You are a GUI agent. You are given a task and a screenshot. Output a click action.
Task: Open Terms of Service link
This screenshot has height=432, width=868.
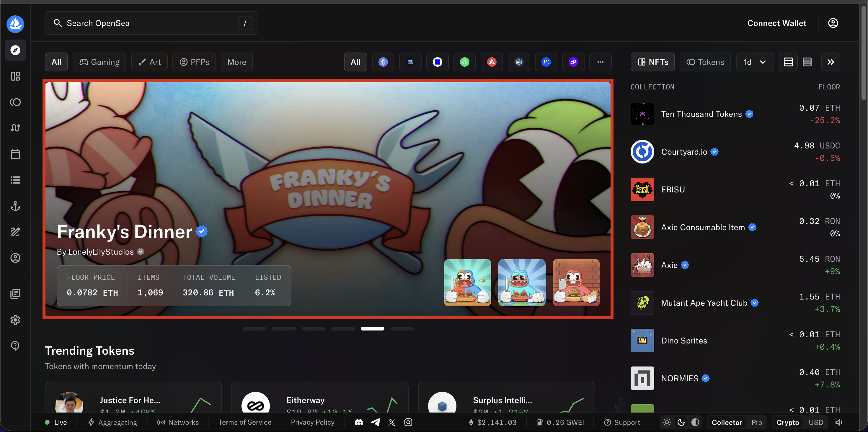click(x=245, y=422)
